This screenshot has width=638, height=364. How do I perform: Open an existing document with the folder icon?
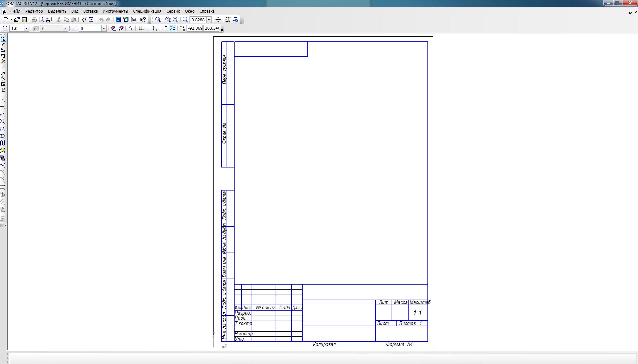17,20
